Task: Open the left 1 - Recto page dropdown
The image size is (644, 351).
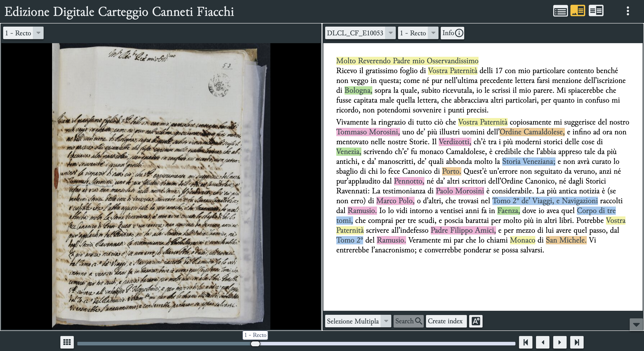Action: [23, 33]
